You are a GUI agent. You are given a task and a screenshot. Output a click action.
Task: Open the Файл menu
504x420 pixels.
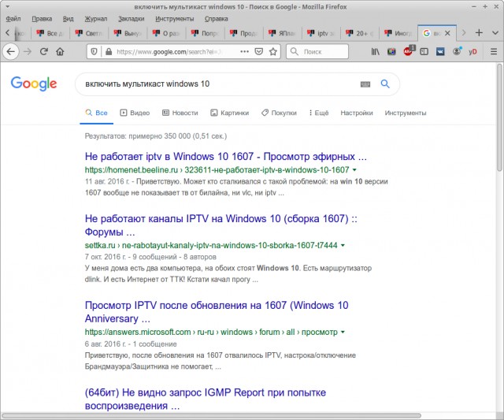(13, 19)
